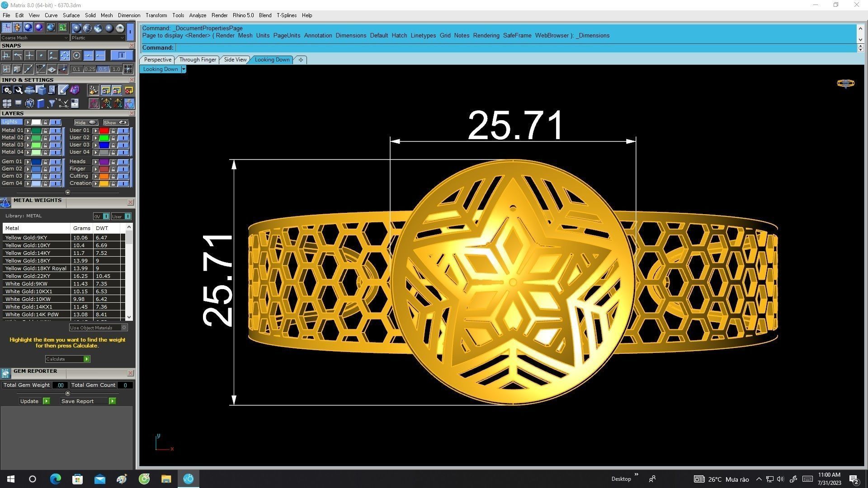The width and height of the screenshot is (868, 488).
Task: Enable the Point snap icon
Action: pos(41,56)
